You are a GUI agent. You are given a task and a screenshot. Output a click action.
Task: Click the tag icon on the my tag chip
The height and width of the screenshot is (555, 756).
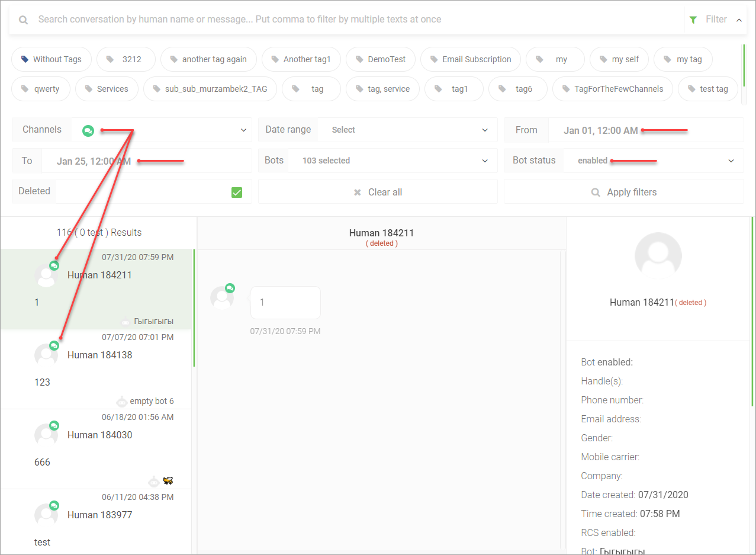(x=667, y=59)
